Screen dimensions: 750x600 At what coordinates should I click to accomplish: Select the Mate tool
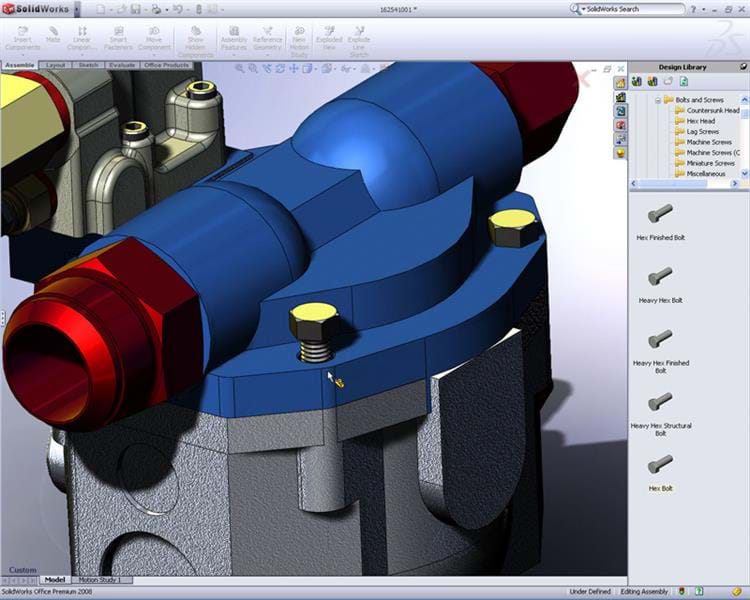[x=53, y=35]
